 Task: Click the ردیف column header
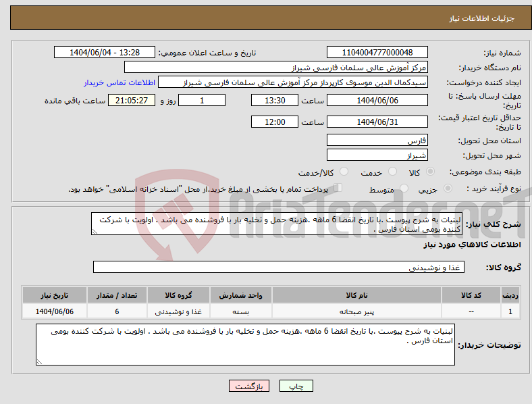point(510,295)
